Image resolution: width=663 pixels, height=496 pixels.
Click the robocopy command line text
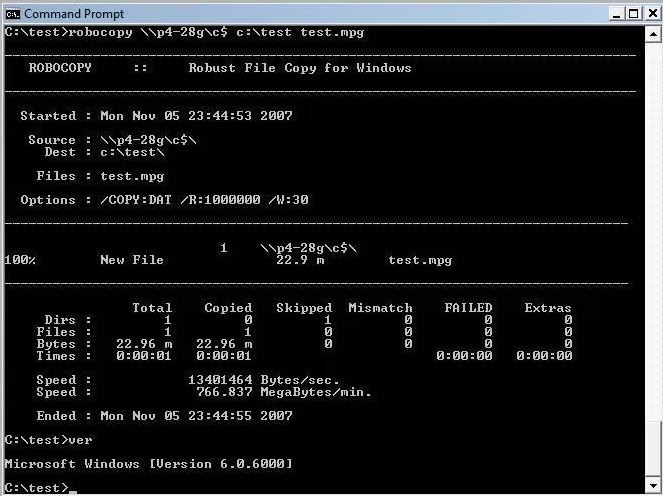click(x=184, y=32)
